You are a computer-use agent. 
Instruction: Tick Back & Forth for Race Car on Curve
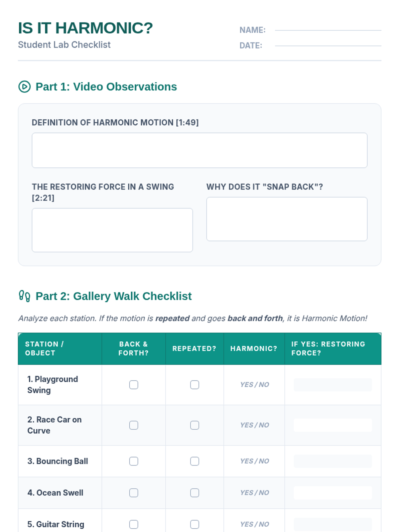(134, 425)
